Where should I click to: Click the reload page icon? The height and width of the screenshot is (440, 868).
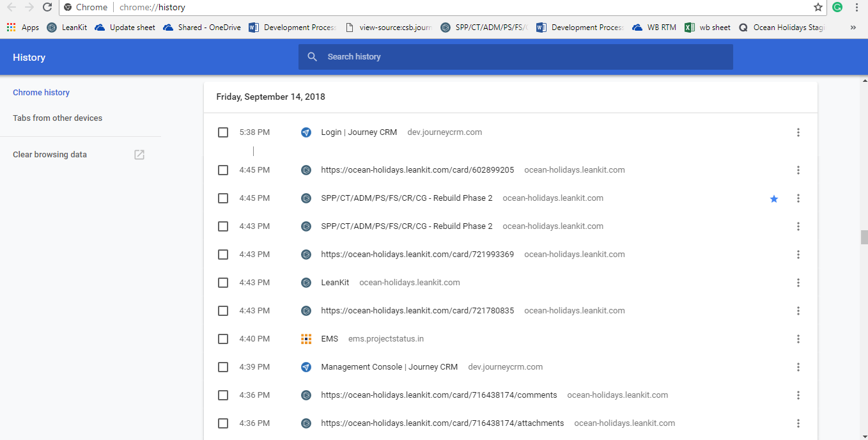tap(47, 7)
